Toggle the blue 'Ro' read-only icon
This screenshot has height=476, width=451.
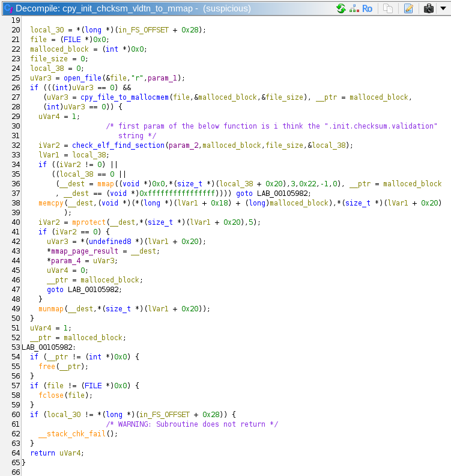click(x=367, y=8)
